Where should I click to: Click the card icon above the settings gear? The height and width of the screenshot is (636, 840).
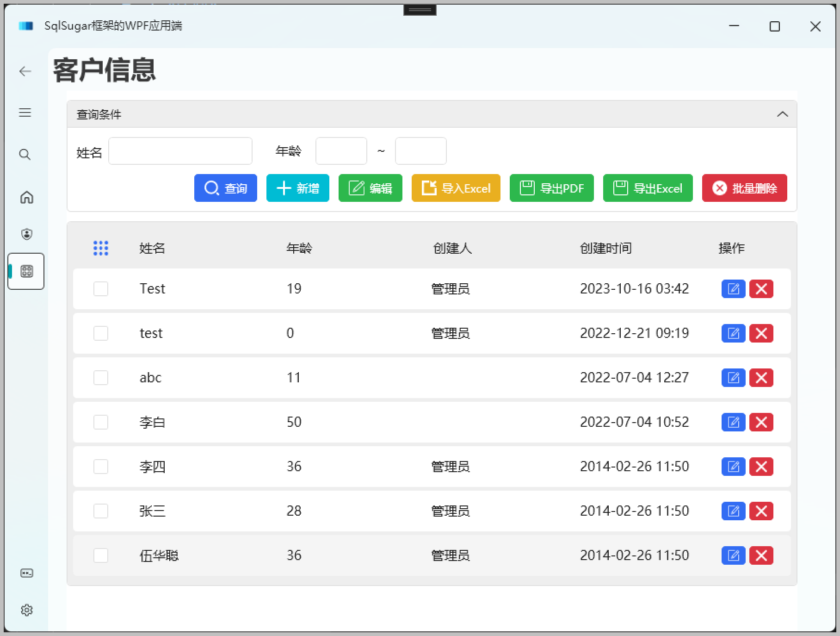pyautogui.click(x=26, y=573)
